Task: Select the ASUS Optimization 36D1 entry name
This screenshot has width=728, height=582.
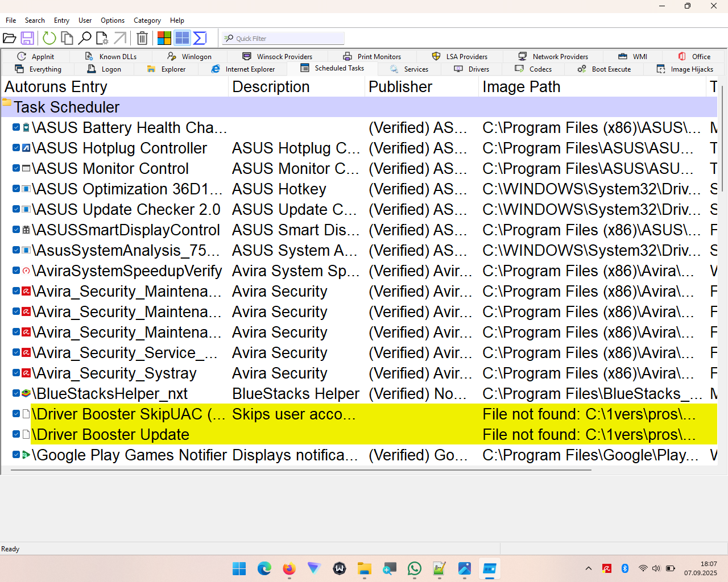Action: [x=127, y=189]
